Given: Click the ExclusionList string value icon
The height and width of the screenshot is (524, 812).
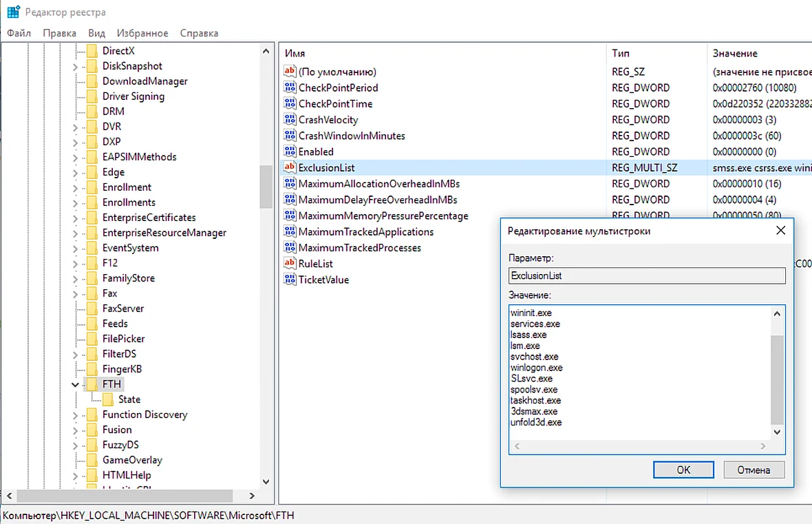Looking at the screenshot, I should 290,167.
